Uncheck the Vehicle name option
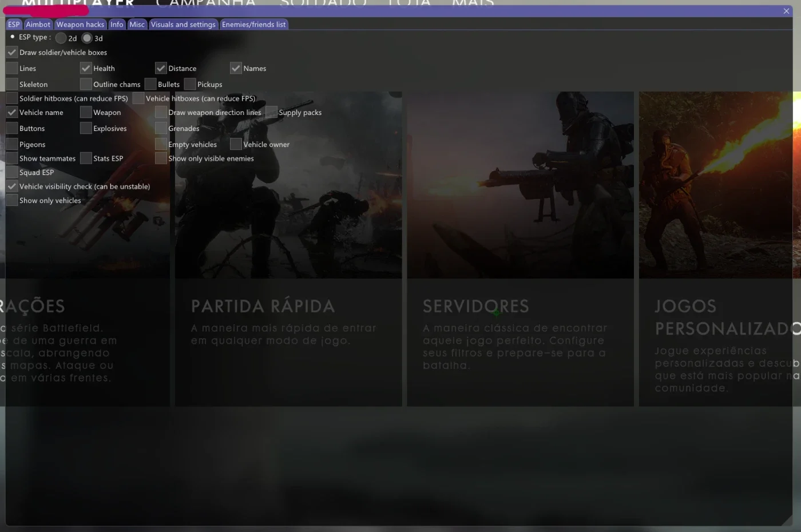The image size is (801, 532). point(12,112)
